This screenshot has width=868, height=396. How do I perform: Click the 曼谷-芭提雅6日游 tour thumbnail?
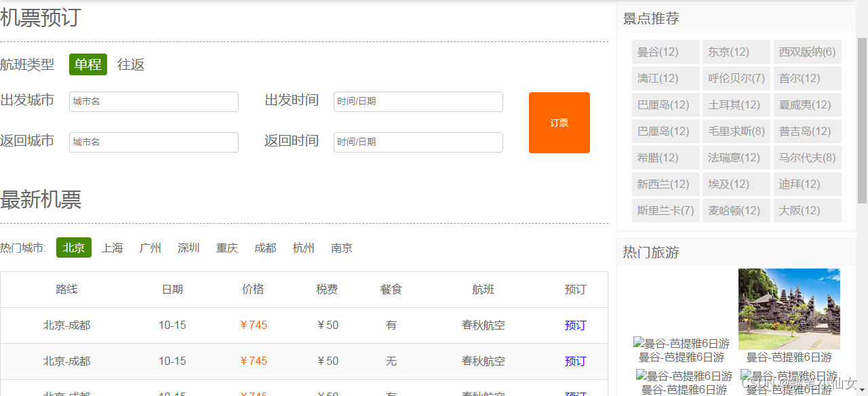pos(789,309)
